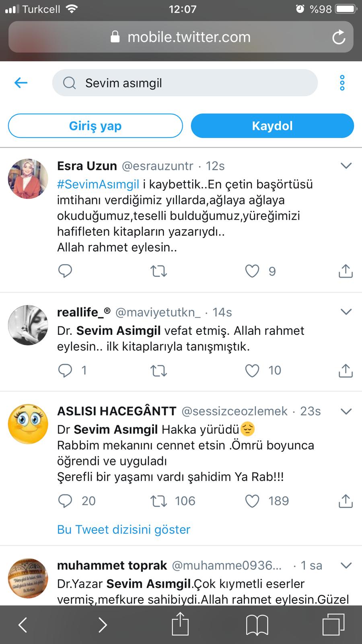Image resolution: width=362 pixels, height=644 pixels.
Task: Click the #SevimAsımgil hashtag
Action: [x=98, y=184]
